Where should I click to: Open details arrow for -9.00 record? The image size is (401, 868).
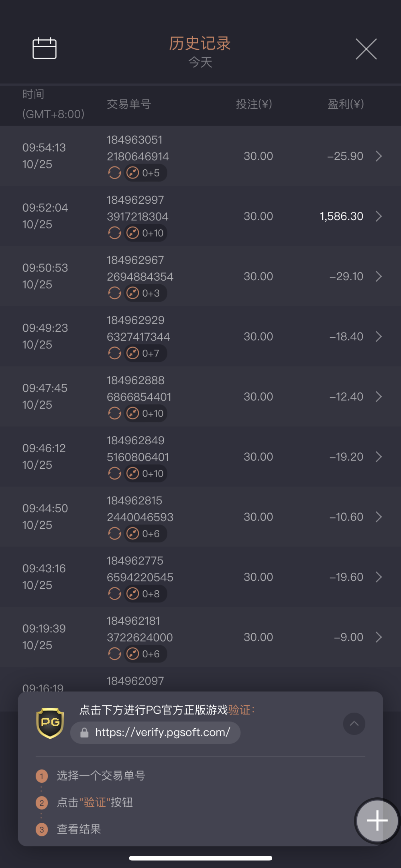pyautogui.click(x=379, y=637)
